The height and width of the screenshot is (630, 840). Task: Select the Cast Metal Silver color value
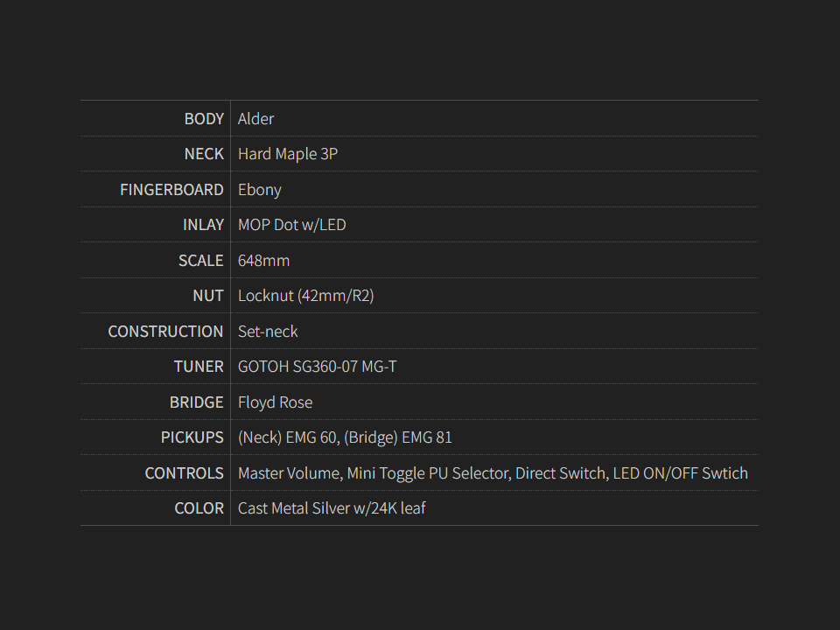(x=332, y=508)
